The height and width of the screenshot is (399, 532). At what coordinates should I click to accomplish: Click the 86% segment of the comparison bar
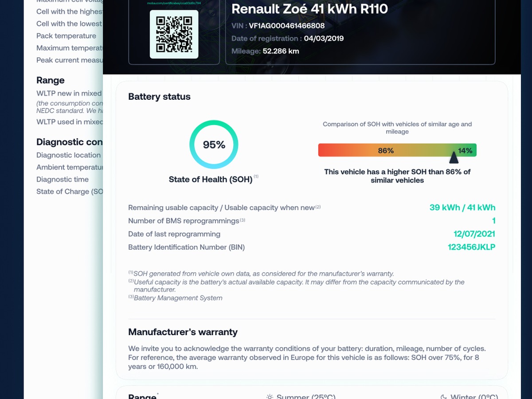tap(386, 151)
